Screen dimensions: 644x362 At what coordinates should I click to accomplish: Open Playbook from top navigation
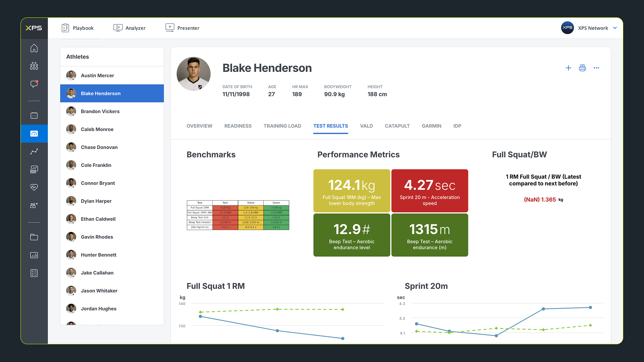[78, 28]
